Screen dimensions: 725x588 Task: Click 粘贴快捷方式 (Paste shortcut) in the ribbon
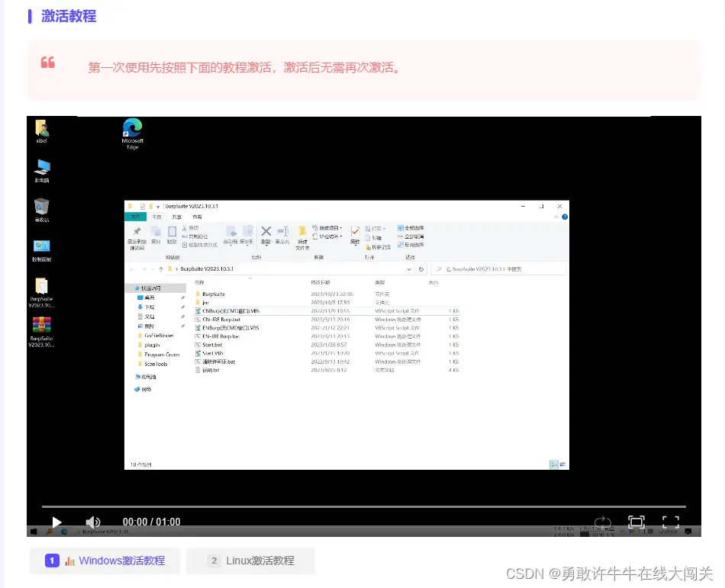point(200,245)
